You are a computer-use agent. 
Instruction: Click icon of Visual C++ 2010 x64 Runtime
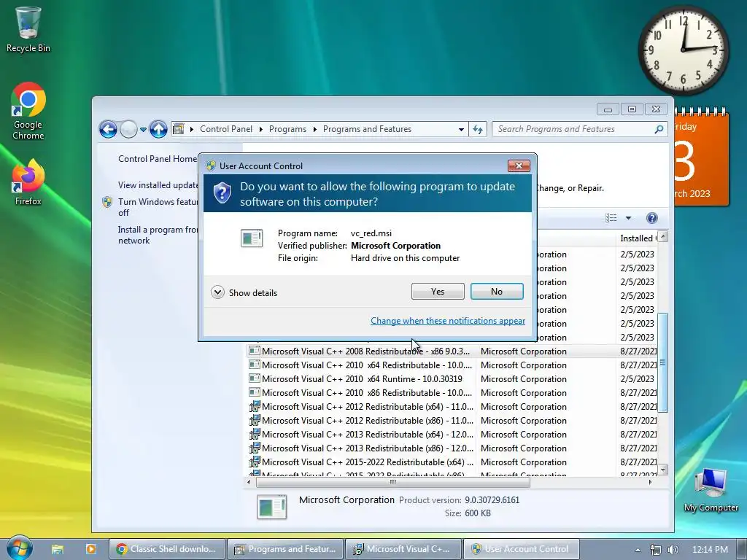point(255,378)
